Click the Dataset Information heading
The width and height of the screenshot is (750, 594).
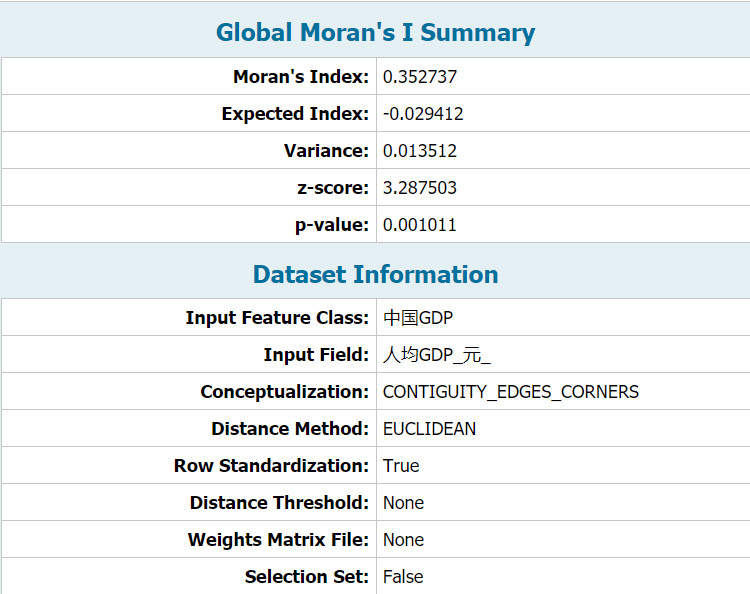(x=375, y=275)
